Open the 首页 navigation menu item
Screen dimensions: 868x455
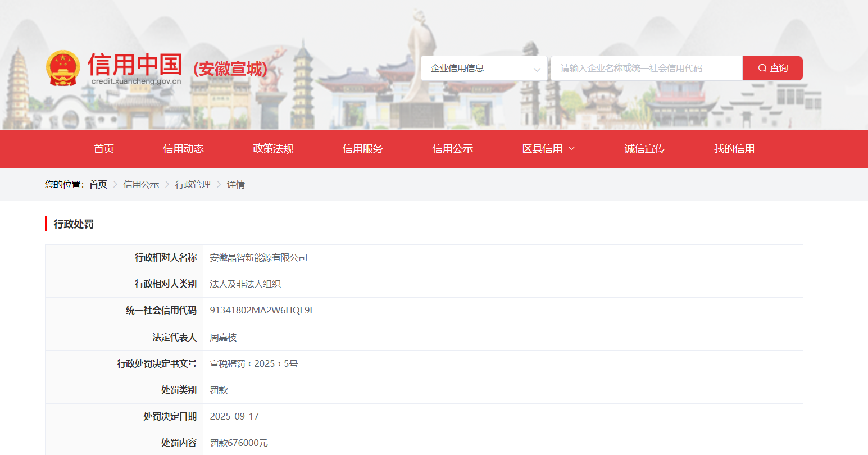(104, 149)
